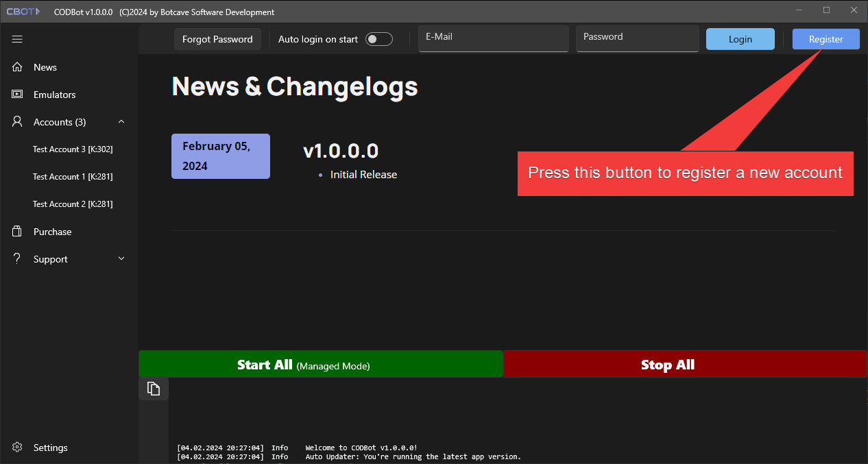
Task: Open the News home icon
Action: point(18,67)
